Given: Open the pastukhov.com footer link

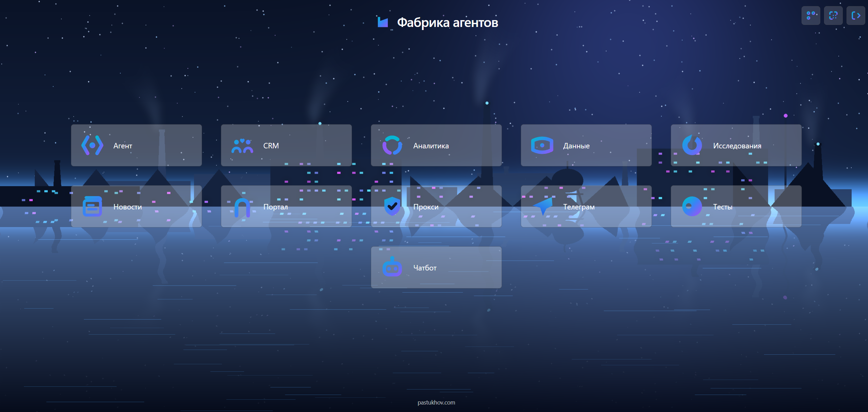Looking at the screenshot, I should [436, 402].
